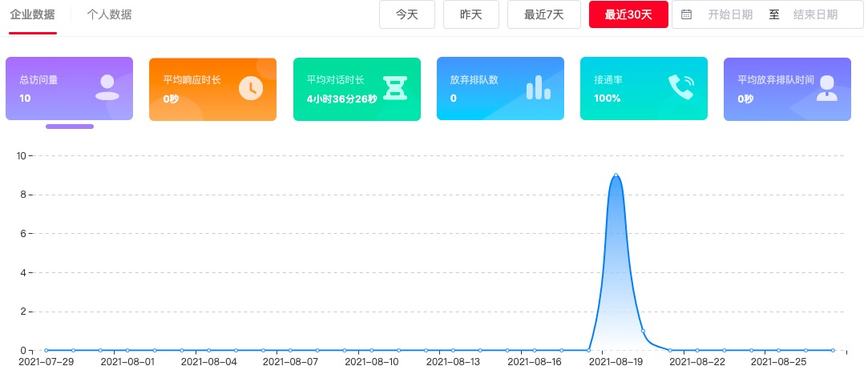Filter data by 今天
The image size is (868, 378).
[407, 14]
